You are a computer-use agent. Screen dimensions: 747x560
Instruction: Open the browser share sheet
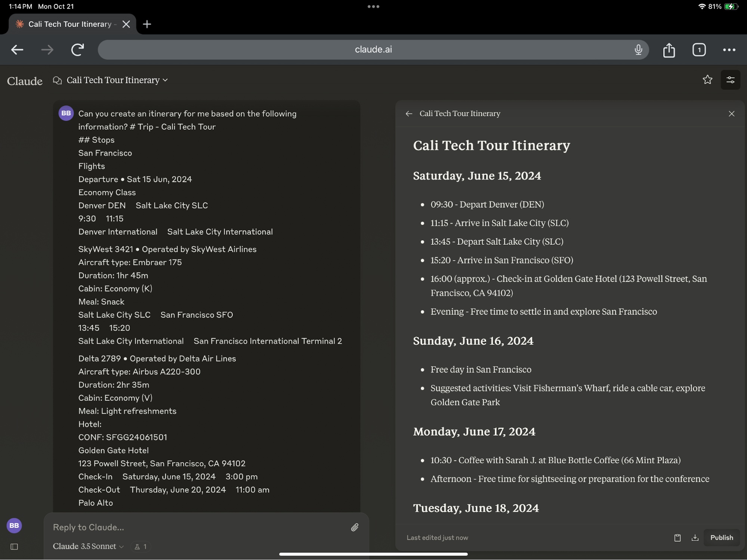coord(669,50)
